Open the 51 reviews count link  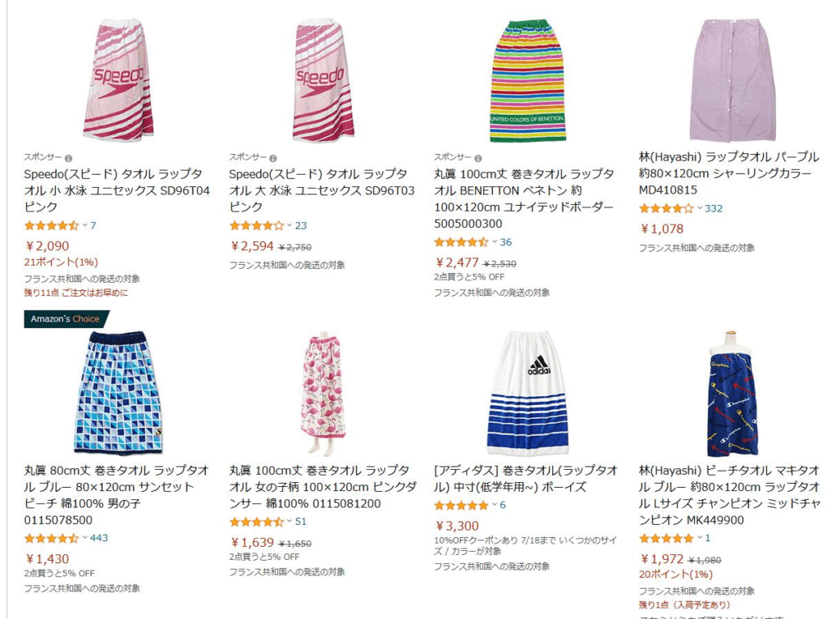[x=301, y=521]
